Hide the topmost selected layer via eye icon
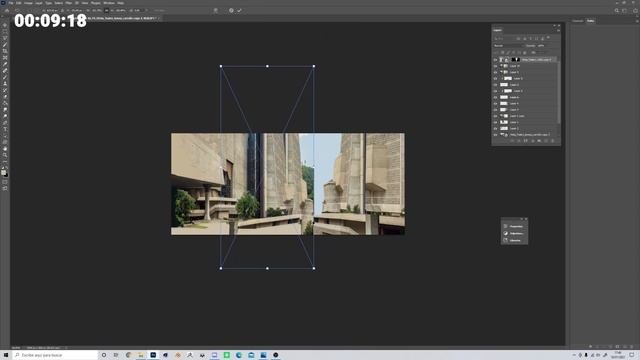 point(496,60)
